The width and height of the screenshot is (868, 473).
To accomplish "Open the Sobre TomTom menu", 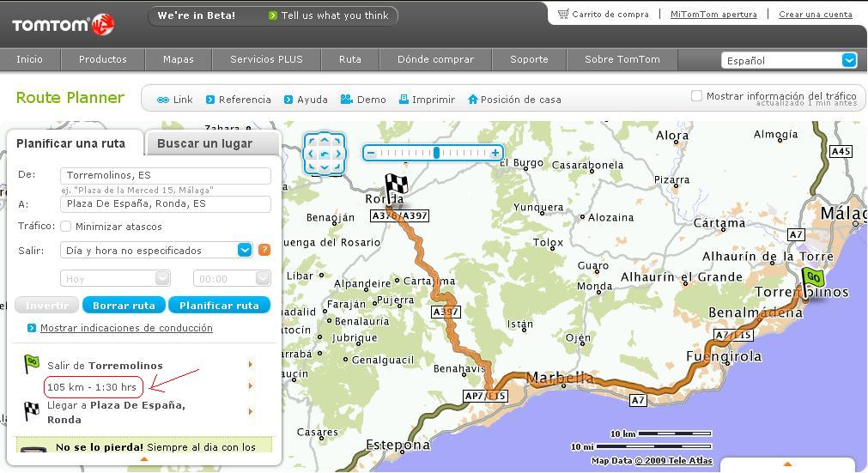I will [622, 59].
